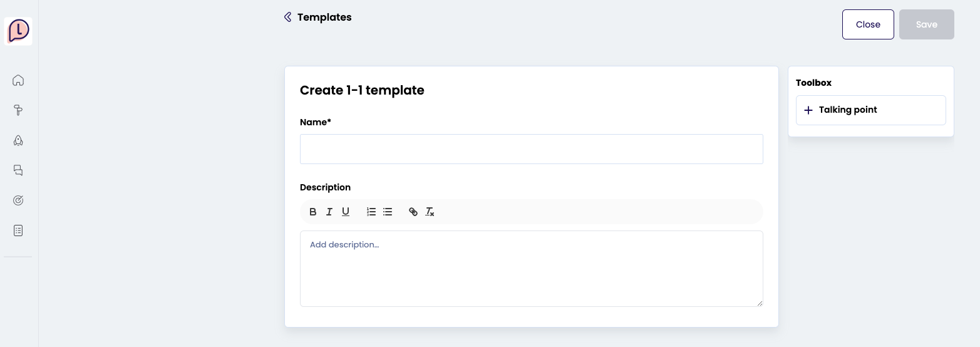Insert a bulleted list in description
The height and width of the screenshot is (347, 980).
click(388, 212)
